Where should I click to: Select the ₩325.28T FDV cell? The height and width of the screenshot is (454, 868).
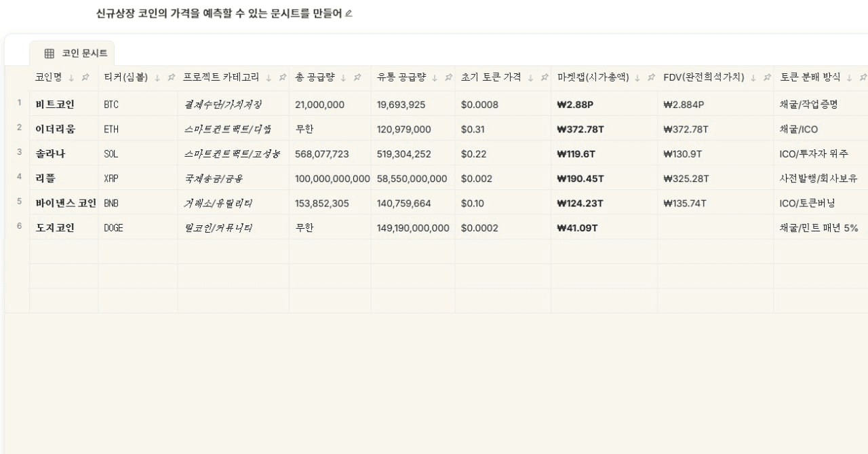[x=715, y=178]
